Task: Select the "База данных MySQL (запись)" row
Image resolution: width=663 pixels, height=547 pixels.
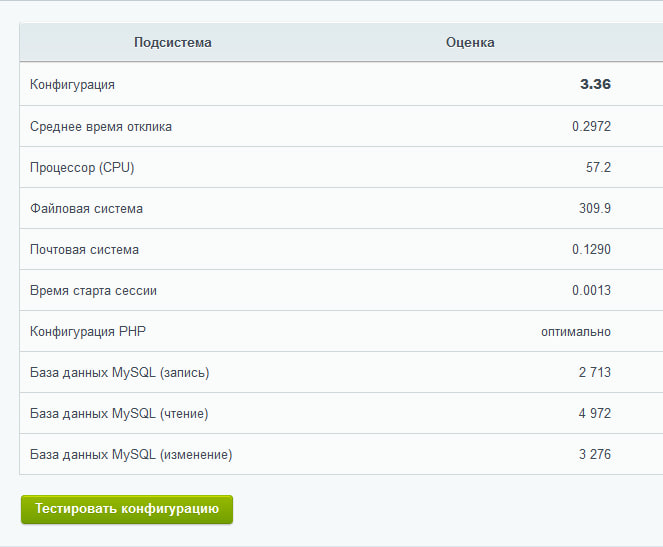Action: tap(119, 373)
